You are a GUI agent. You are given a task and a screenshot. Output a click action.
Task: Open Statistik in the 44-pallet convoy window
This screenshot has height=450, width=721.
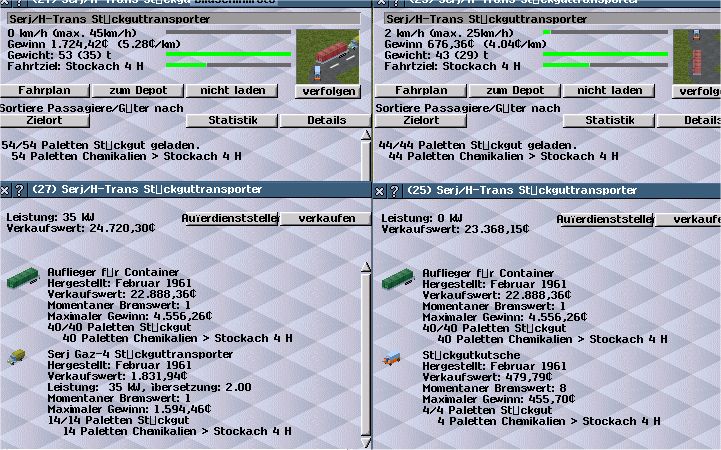coord(609,120)
